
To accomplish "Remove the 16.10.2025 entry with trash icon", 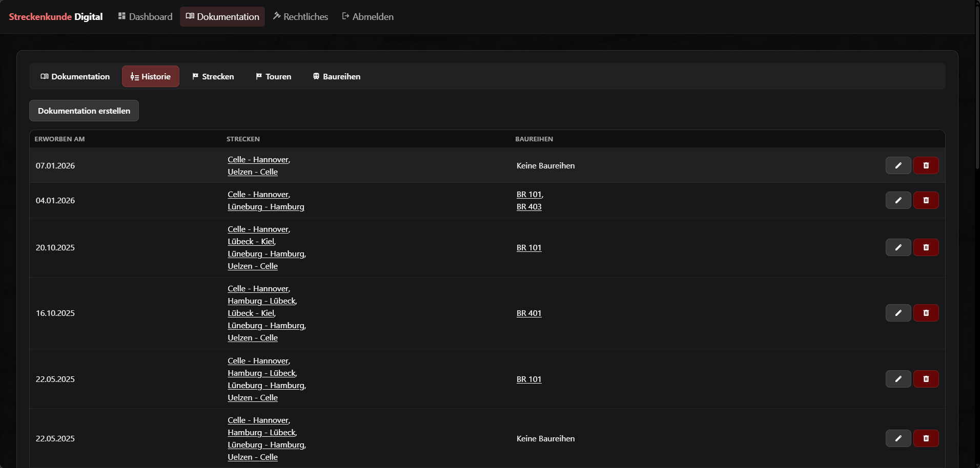I will [x=926, y=313].
